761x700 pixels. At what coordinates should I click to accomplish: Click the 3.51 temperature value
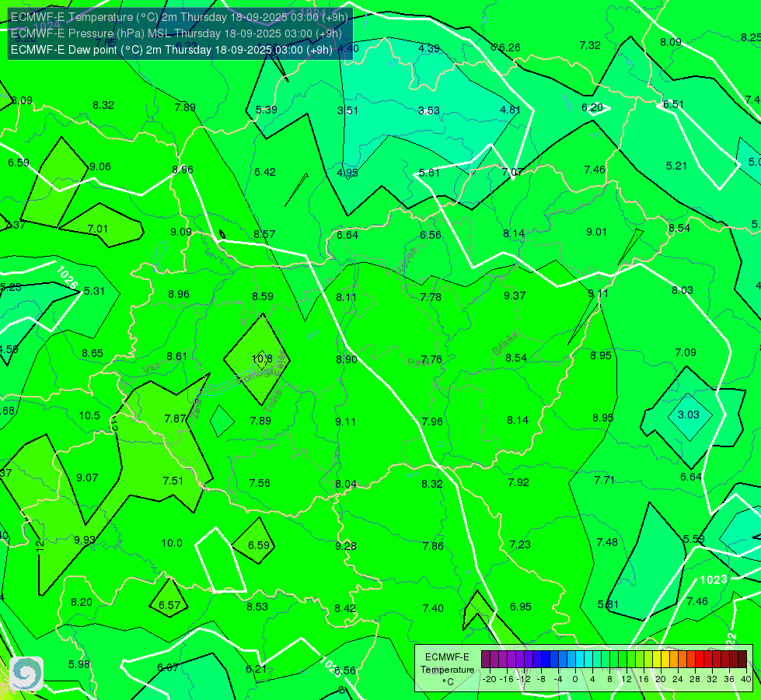[x=348, y=110]
